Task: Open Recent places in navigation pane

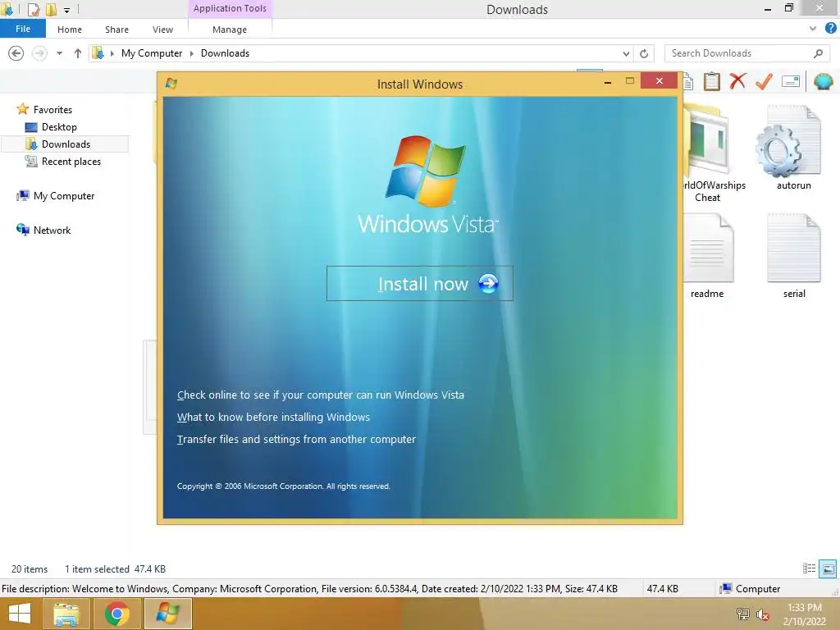Action: [71, 162]
